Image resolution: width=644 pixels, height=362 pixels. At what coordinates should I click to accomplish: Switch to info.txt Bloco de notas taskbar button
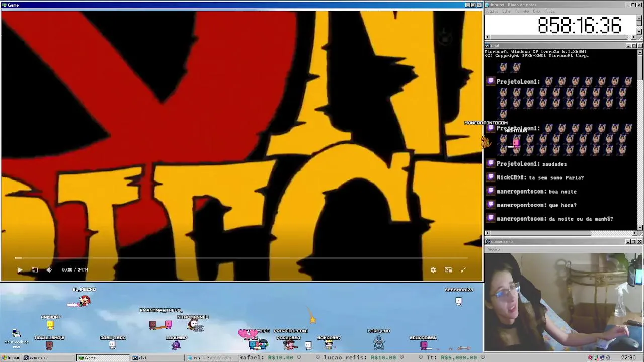pos(212,358)
